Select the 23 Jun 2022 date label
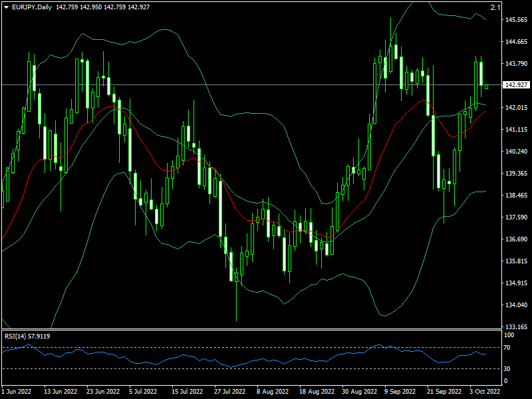The height and width of the screenshot is (399, 532). pos(103,391)
